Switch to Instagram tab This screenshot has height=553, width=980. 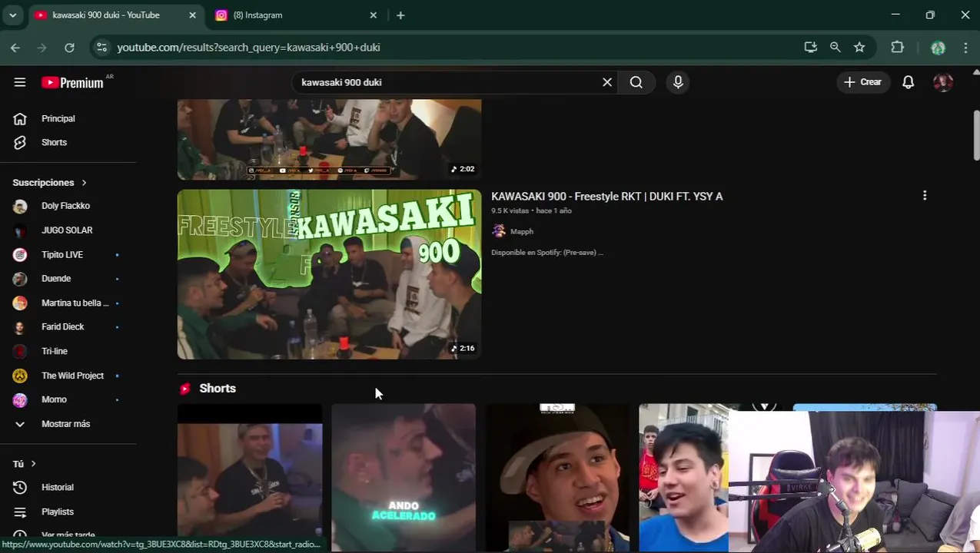pyautogui.click(x=296, y=15)
